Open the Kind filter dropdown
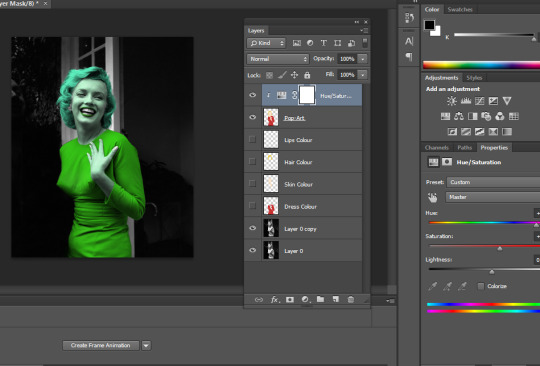540x366 pixels. point(266,43)
